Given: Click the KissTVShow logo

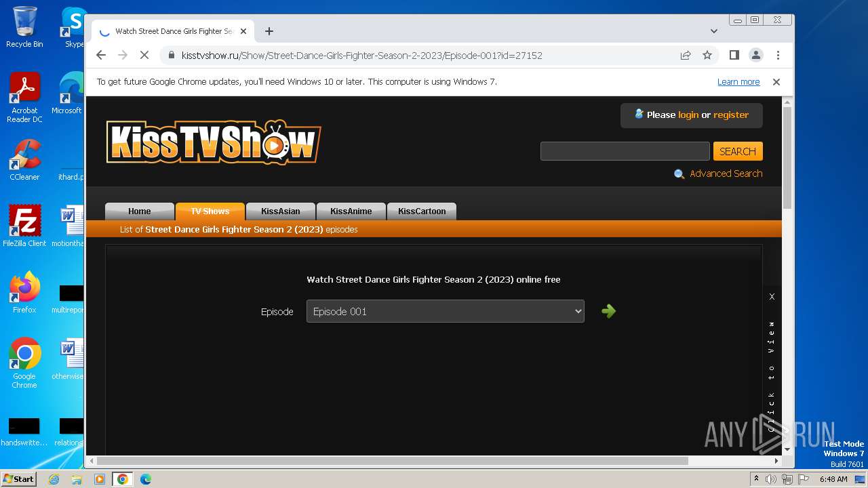Looking at the screenshot, I should click(x=213, y=142).
